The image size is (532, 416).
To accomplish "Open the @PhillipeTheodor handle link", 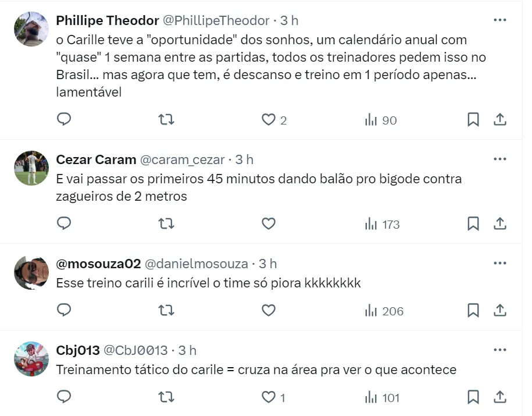I will [215, 20].
